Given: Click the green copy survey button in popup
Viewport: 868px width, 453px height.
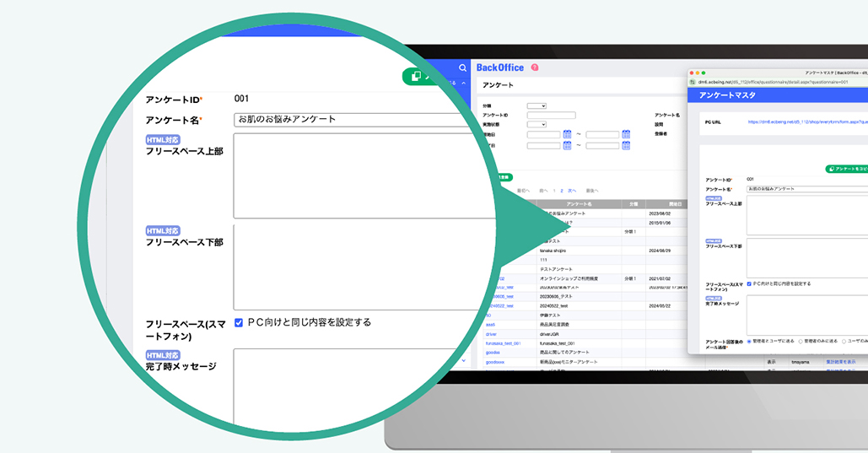Looking at the screenshot, I should 846,169.
